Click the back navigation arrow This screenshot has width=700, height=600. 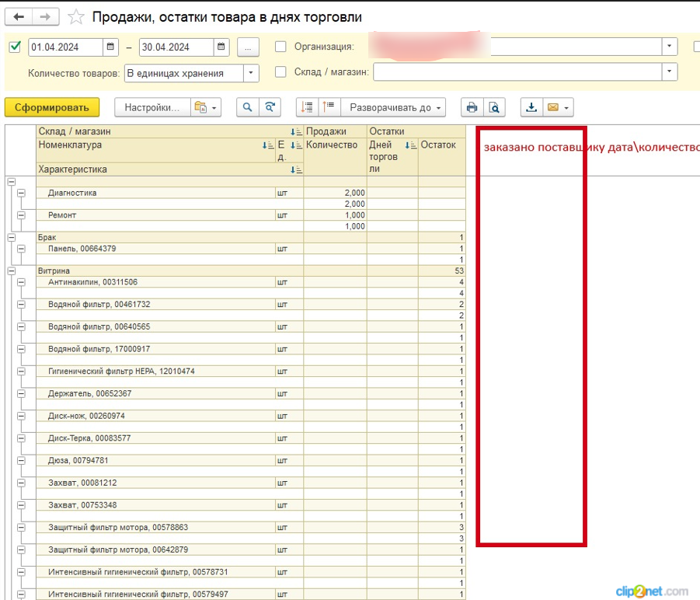click(19, 16)
